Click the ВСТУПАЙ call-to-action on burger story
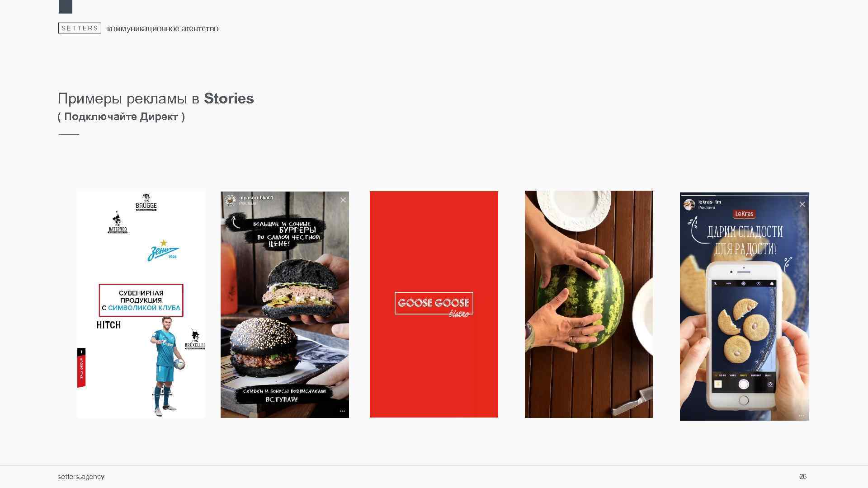The height and width of the screenshot is (488, 868). [282, 399]
